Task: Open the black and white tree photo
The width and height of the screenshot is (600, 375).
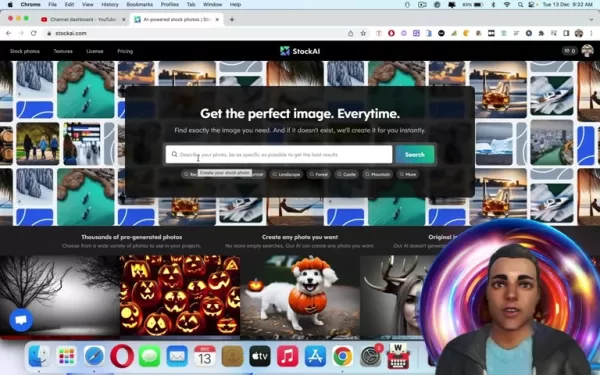Action: point(60,297)
